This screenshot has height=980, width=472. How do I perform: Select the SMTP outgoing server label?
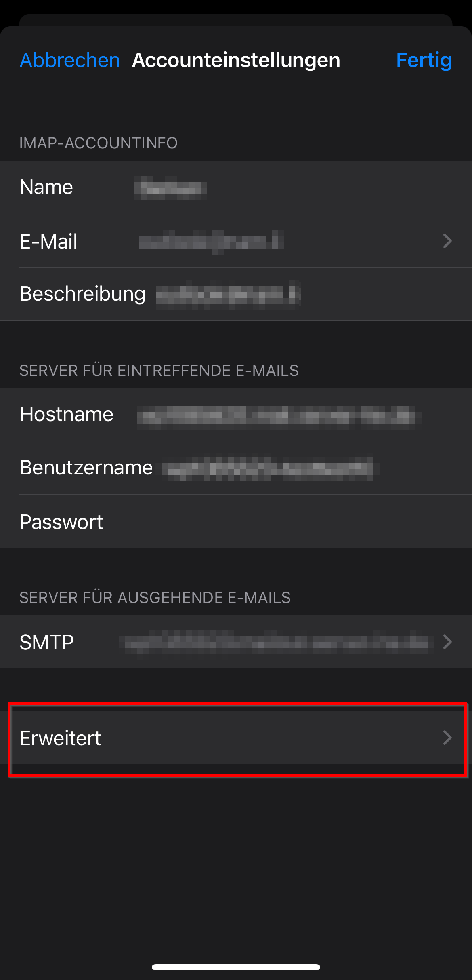pyautogui.click(x=47, y=642)
